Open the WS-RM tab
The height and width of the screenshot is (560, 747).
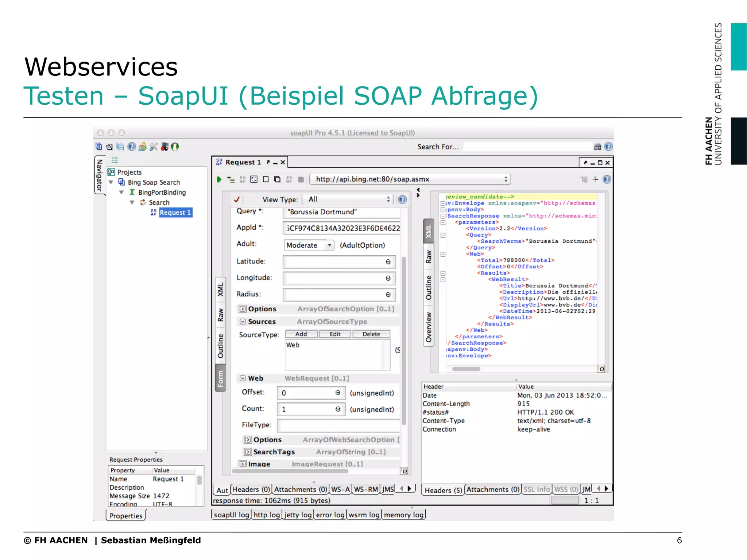[366, 490]
